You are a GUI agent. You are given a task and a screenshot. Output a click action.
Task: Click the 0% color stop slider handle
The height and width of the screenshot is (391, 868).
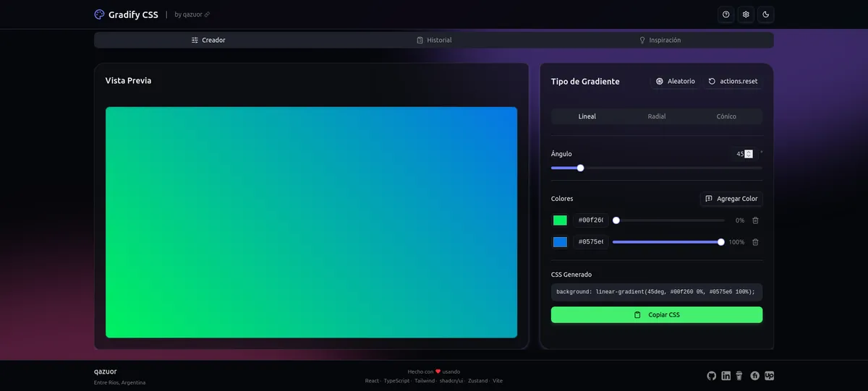pos(616,220)
